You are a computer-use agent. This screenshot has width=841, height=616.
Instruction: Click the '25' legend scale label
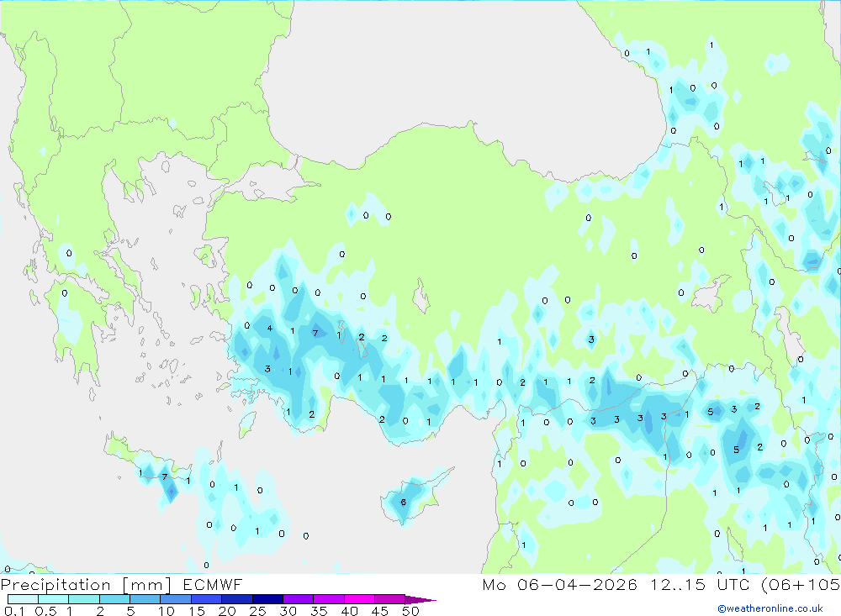click(x=257, y=611)
